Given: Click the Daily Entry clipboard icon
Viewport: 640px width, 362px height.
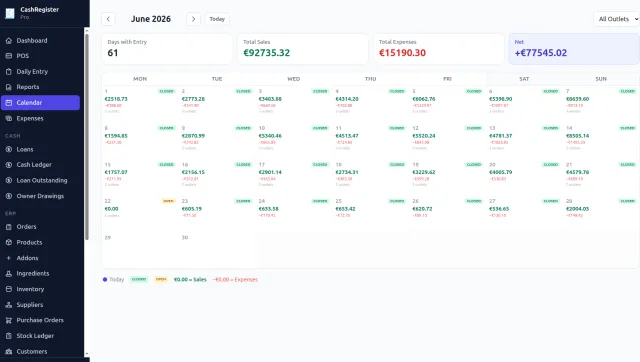Looking at the screenshot, I should point(9,71).
